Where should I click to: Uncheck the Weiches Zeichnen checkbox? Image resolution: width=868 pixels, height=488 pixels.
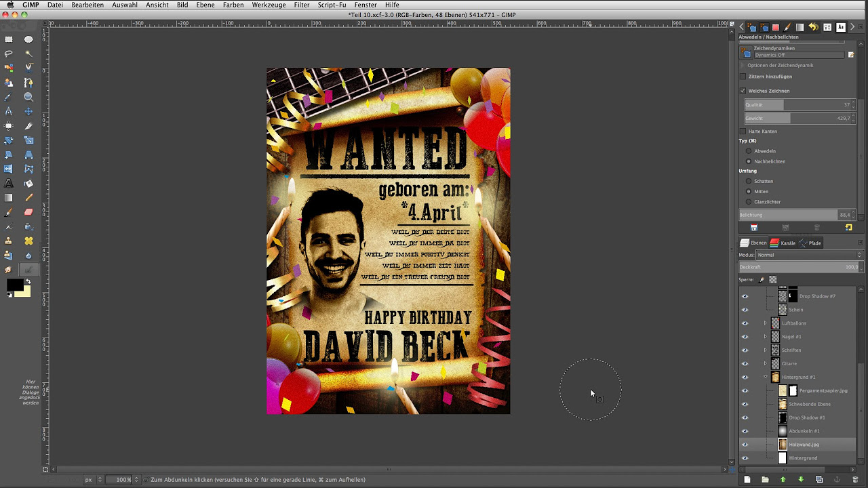click(x=743, y=91)
